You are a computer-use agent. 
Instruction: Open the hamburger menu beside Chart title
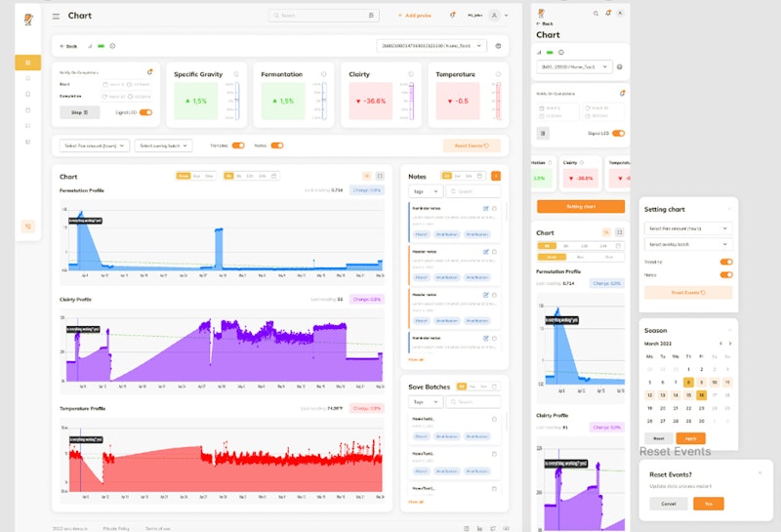(56, 17)
